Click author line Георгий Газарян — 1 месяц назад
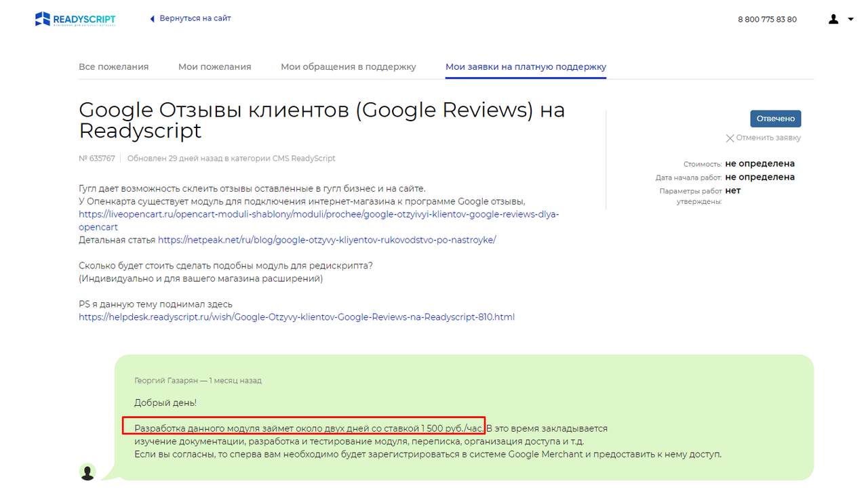Image resolution: width=868 pixels, height=494 pixels. click(197, 381)
